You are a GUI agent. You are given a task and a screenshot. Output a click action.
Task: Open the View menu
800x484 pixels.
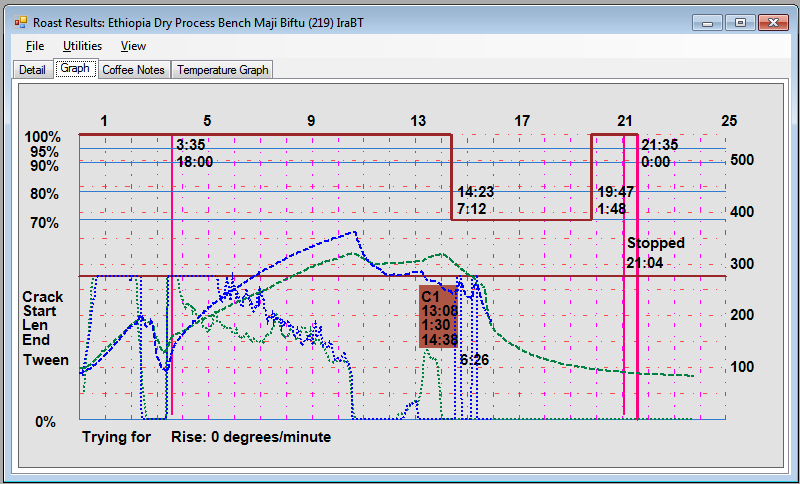(133, 46)
